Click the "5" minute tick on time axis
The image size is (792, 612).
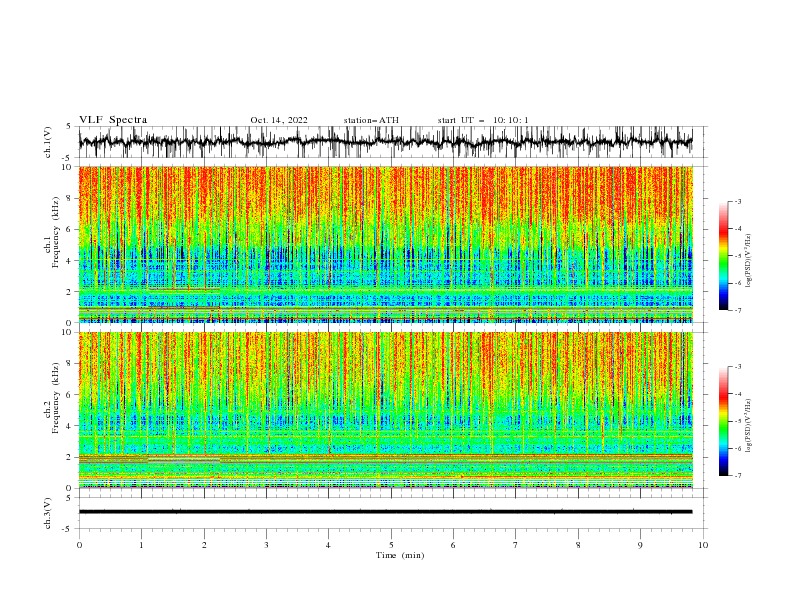pos(391,545)
